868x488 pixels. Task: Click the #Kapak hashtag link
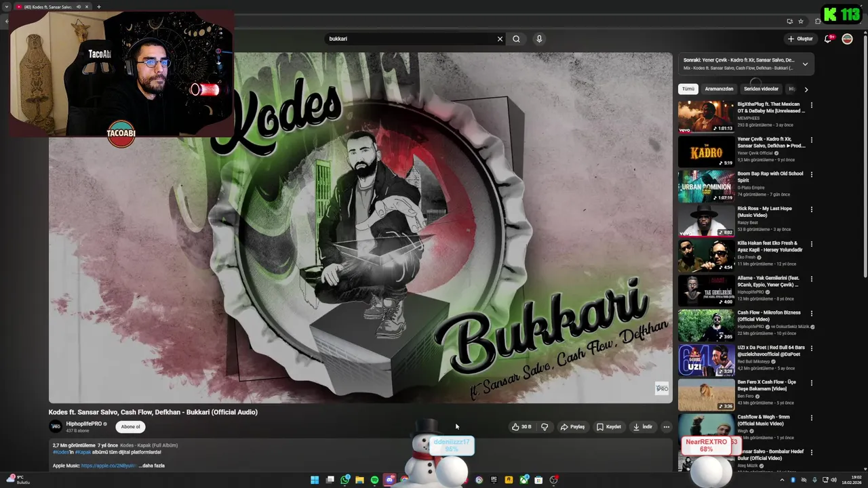tap(83, 452)
